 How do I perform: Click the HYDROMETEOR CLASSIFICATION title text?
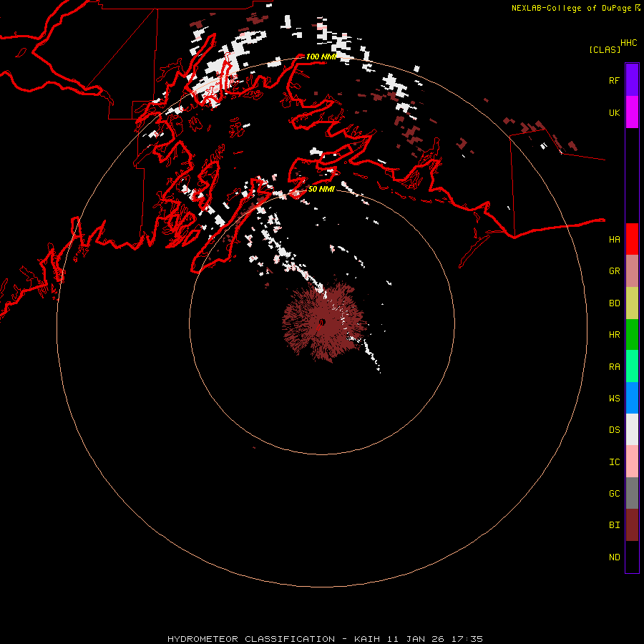[x=251, y=639]
